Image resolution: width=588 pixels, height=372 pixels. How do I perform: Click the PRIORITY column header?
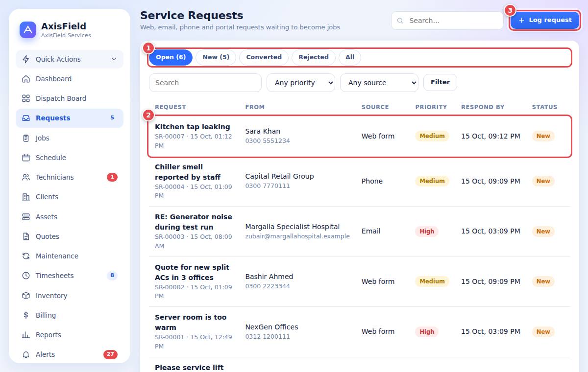coord(431,107)
